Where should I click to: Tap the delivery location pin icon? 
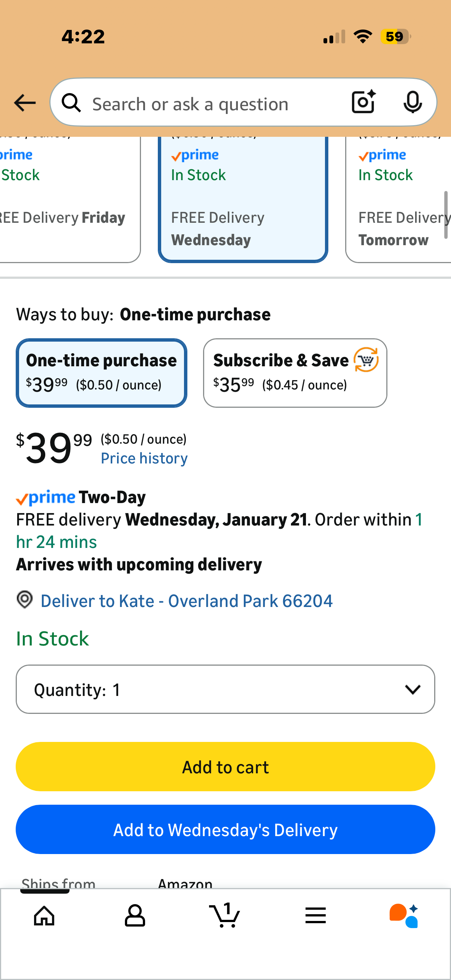(25, 600)
